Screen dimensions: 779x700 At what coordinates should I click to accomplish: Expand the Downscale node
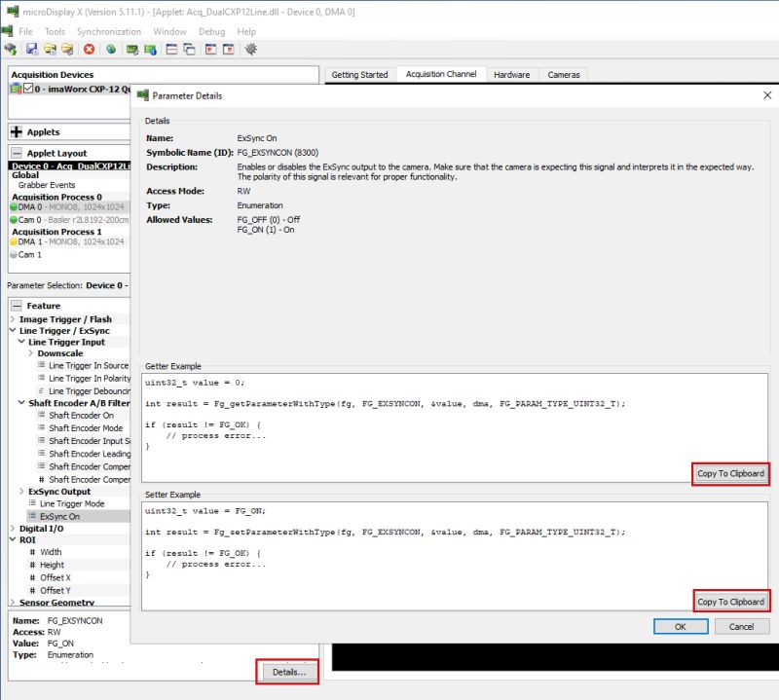tap(31, 353)
